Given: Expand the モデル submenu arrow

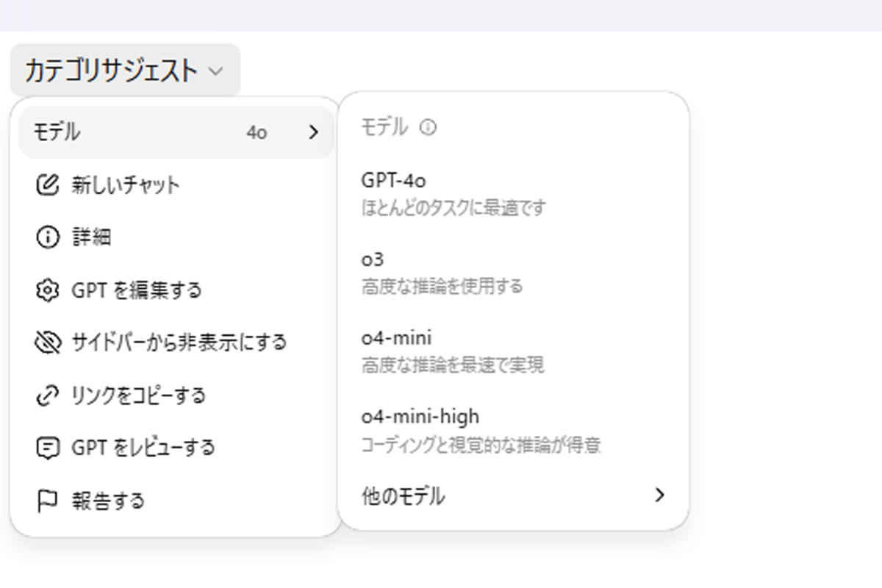Looking at the screenshot, I should (x=314, y=132).
